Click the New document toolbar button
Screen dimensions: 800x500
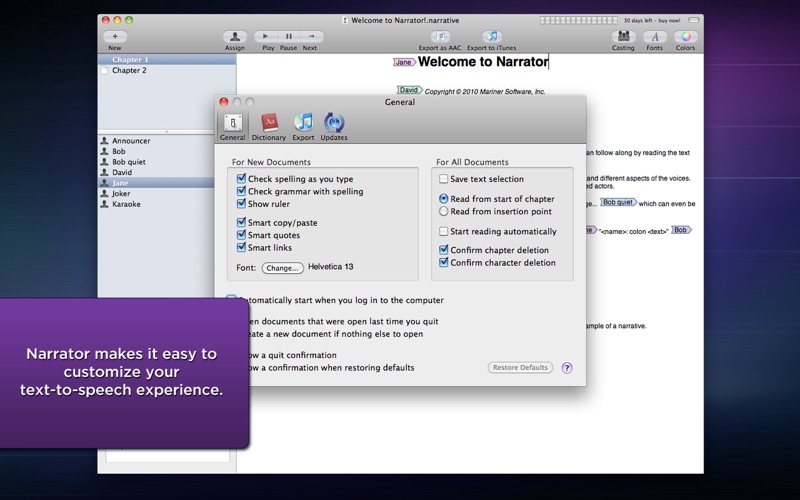click(115, 37)
